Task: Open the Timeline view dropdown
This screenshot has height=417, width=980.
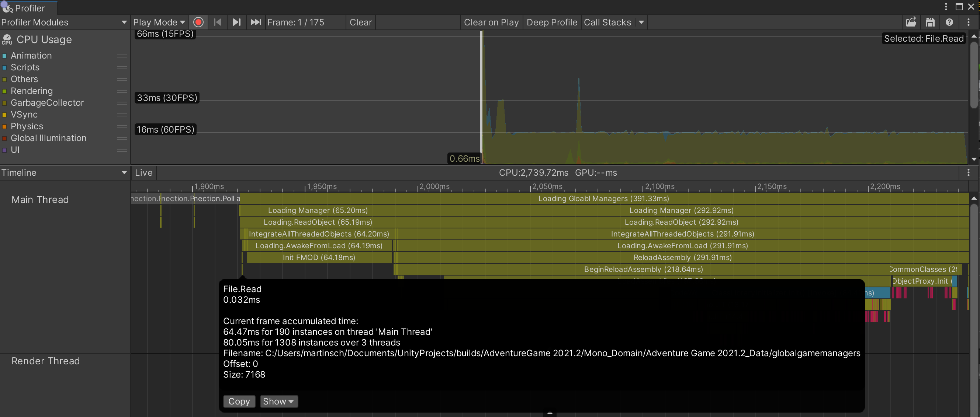Action: click(x=64, y=172)
